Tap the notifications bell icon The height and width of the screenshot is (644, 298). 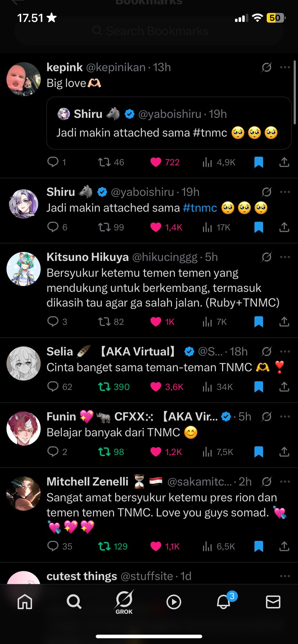pyautogui.click(x=223, y=602)
